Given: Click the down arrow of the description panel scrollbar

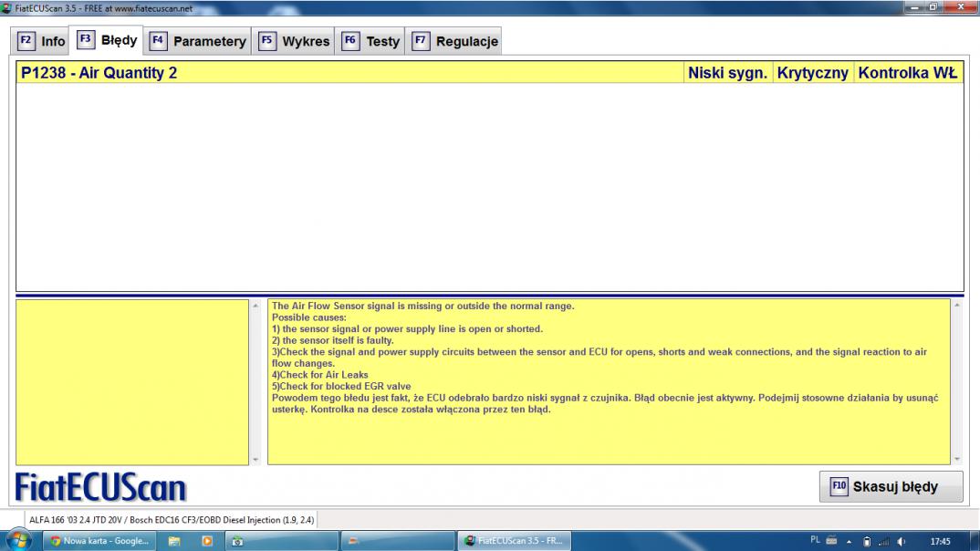Looking at the screenshot, I should click(x=957, y=459).
